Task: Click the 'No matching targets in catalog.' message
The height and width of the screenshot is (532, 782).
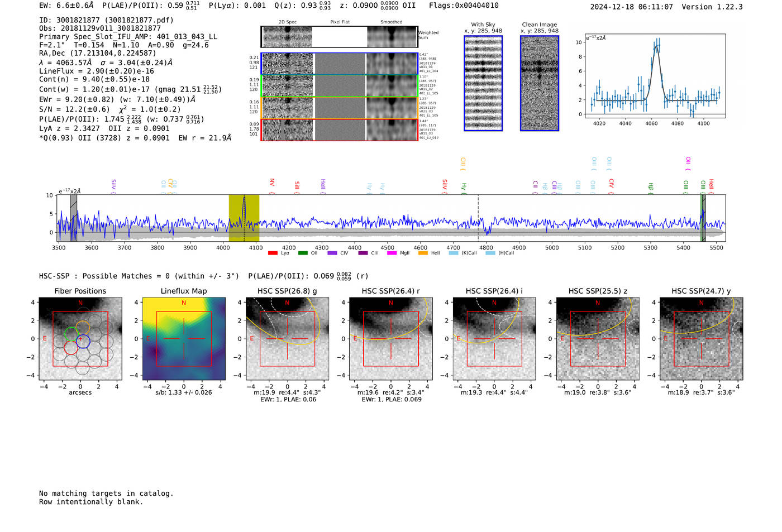Action: pos(106,493)
